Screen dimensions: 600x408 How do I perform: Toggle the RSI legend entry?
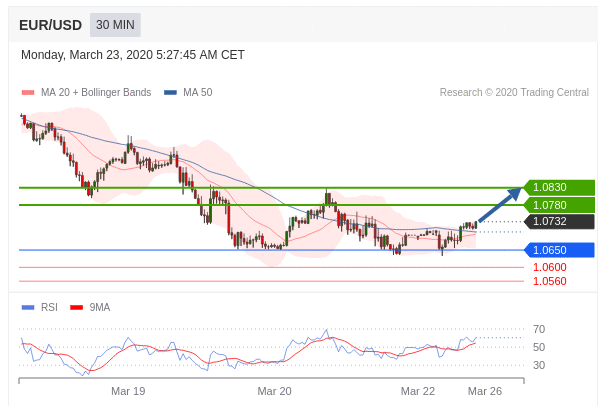[48, 307]
